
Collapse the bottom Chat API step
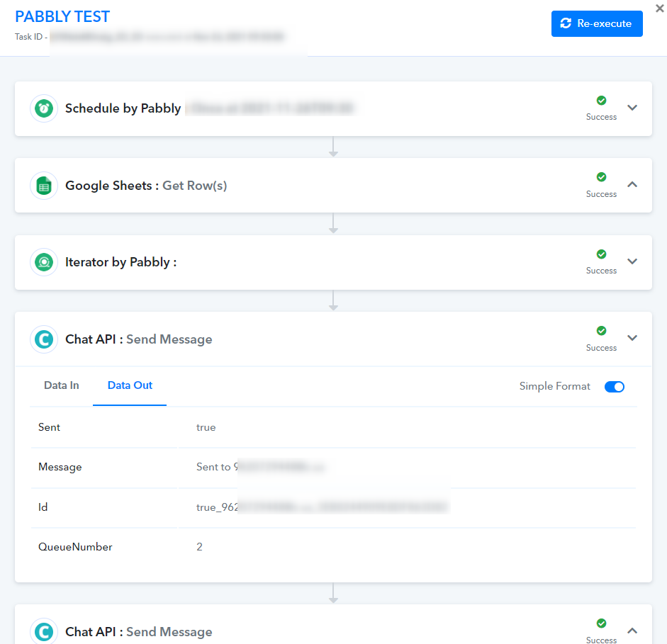point(633,631)
